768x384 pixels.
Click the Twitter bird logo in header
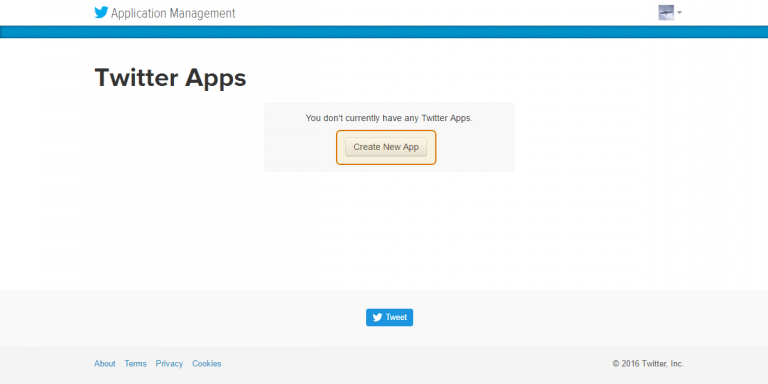click(101, 13)
